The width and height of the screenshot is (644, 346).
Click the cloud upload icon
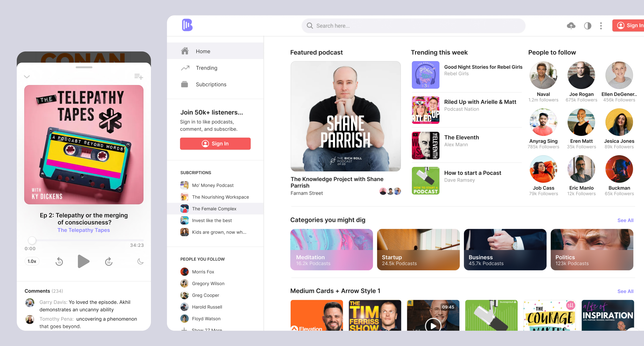[571, 26]
